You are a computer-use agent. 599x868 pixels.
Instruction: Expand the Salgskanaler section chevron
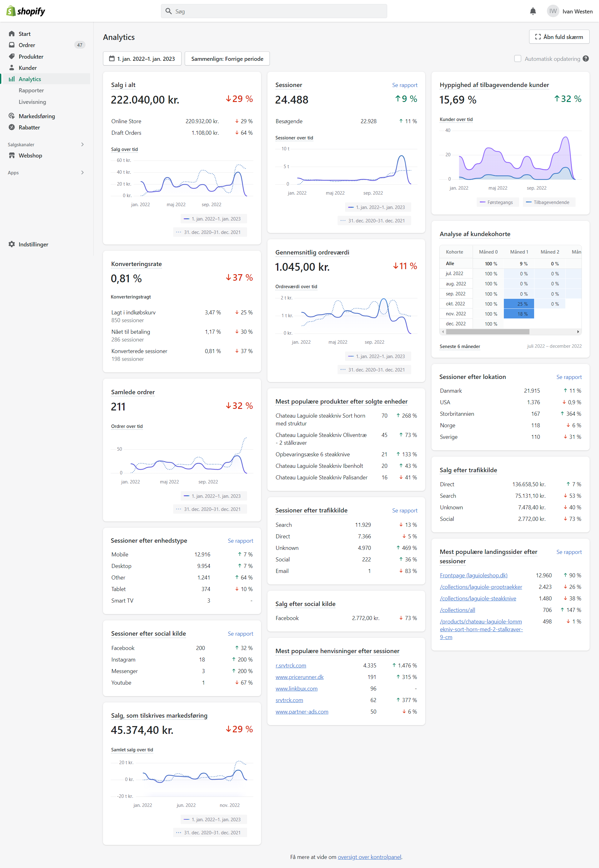83,144
